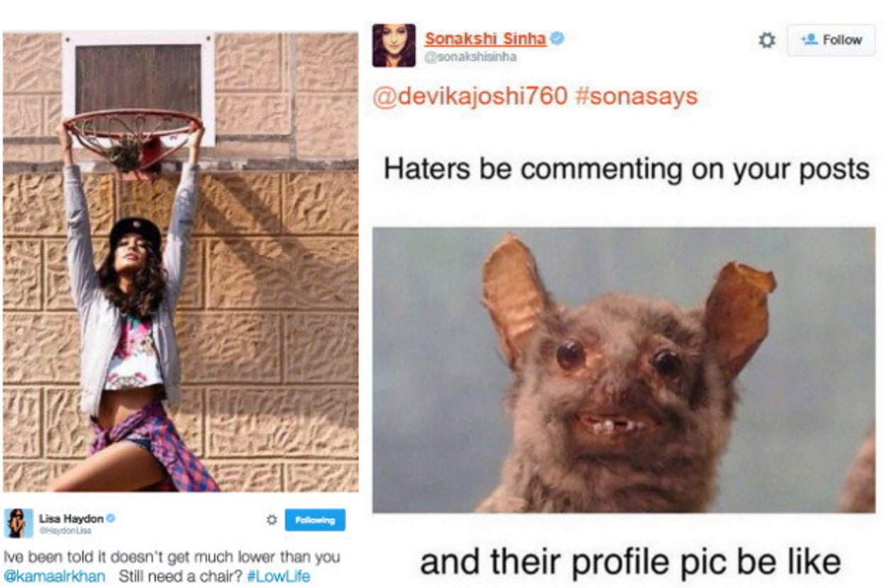Click the verified badge beside Sonakshi Sinha
The image size is (886, 588).
[558, 39]
